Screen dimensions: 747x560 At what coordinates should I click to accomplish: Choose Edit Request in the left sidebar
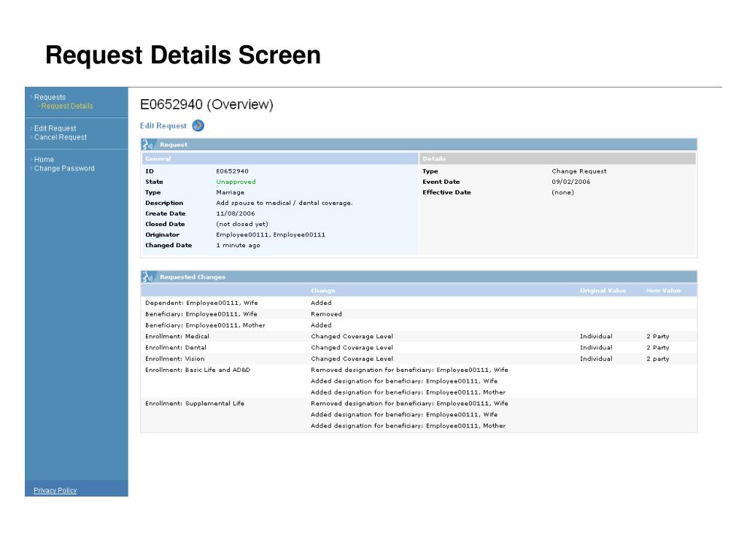coord(55,128)
